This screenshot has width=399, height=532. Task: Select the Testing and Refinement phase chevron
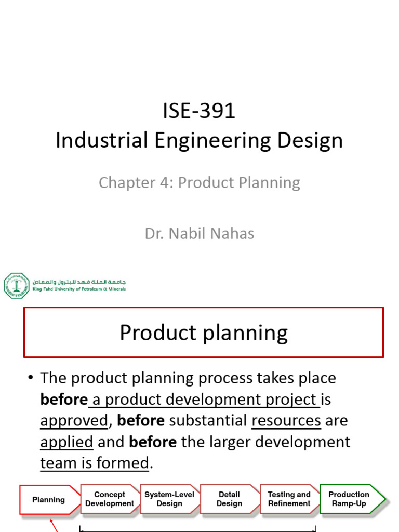point(289,499)
